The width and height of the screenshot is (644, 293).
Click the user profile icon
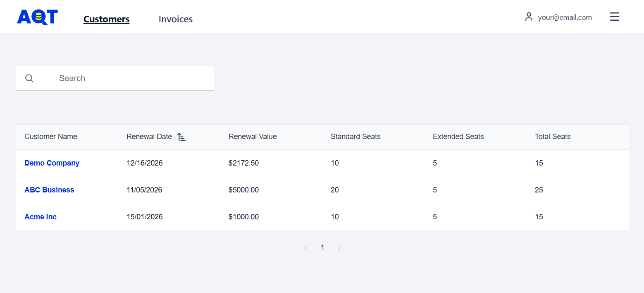tap(529, 17)
